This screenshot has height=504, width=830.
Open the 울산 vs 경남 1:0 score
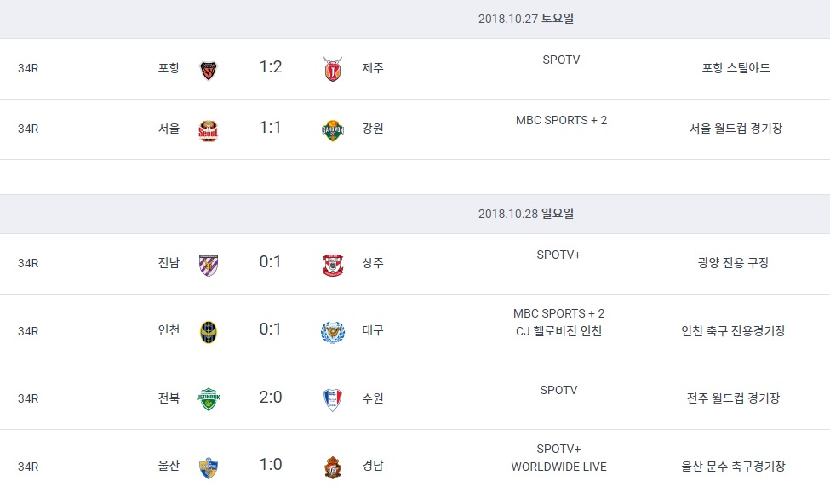271,465
